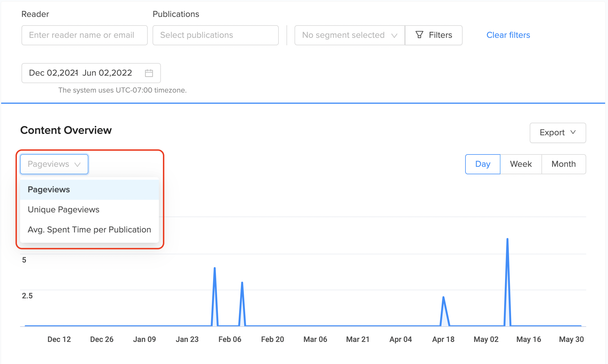Click the tallest chart peak in May
Viewport: 608px width, 364px height.
click(x=507, y=240)
